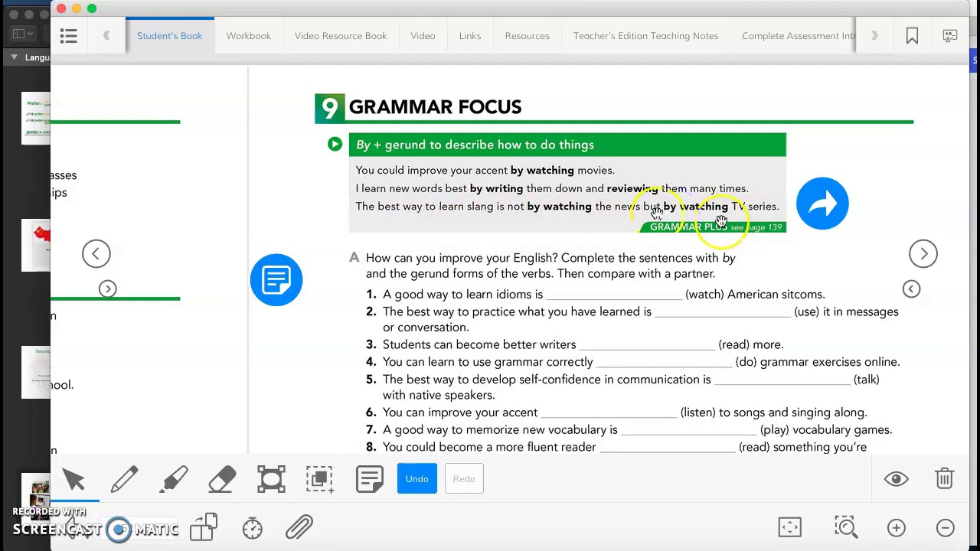Click the blank in sentence 3 about writers
The height and width of the screenshot is (551, 980).
(647, 345)
